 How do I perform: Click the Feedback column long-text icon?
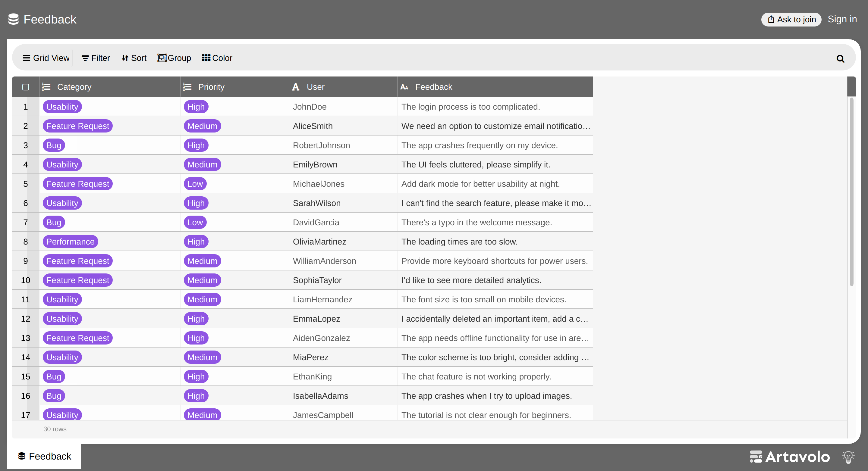click(x=404, y=87)
